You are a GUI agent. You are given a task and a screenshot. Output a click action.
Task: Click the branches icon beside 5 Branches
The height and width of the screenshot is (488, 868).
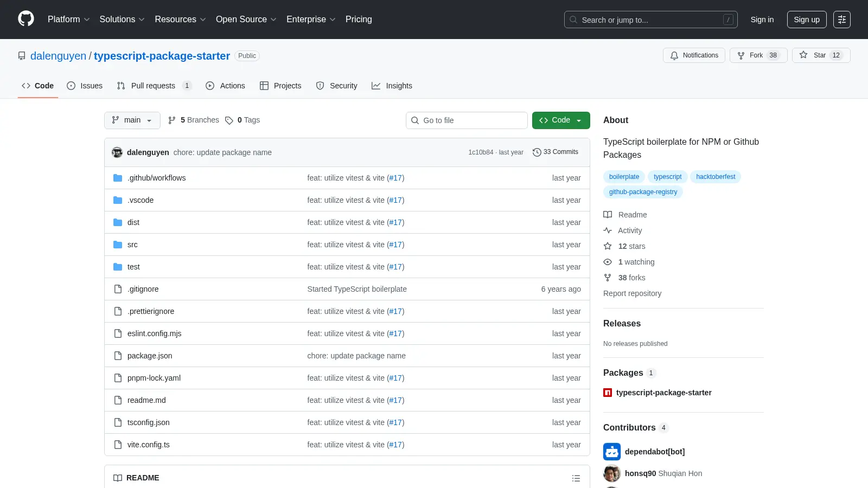point(172,120)
